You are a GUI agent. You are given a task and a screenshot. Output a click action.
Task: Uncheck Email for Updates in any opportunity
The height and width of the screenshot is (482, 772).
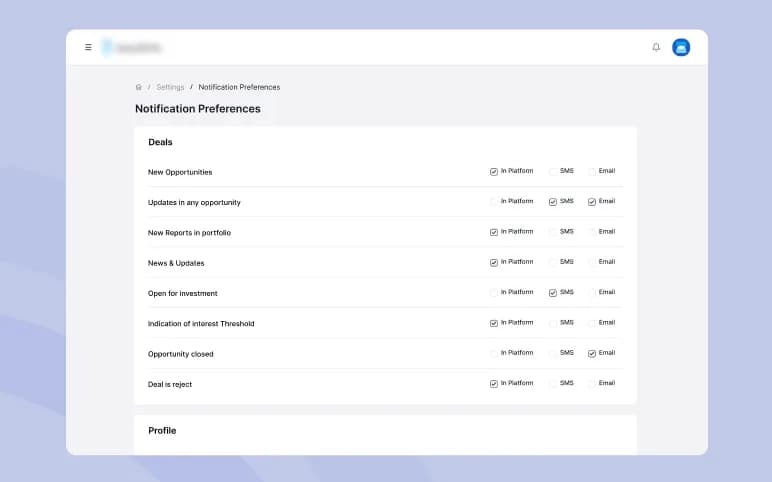pos(592,202)
